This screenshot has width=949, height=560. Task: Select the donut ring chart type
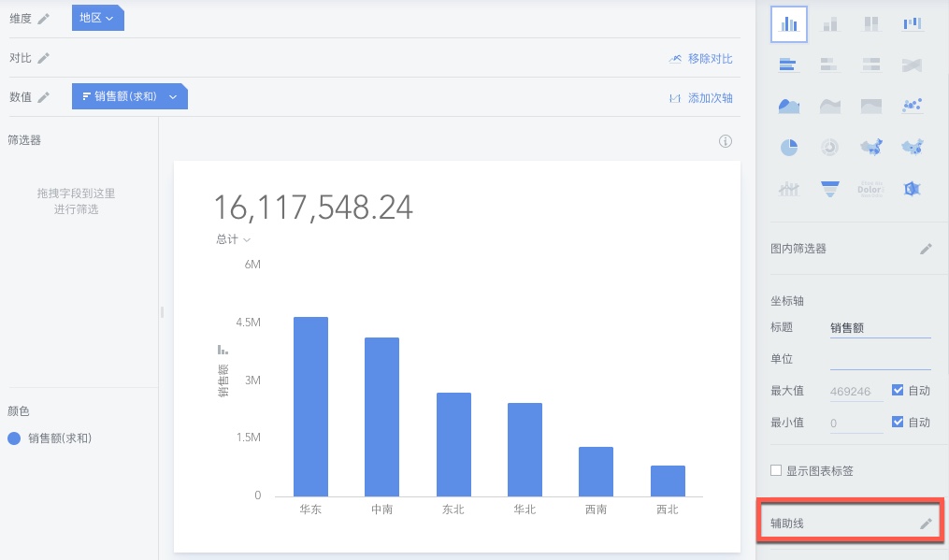coord(829,147)
